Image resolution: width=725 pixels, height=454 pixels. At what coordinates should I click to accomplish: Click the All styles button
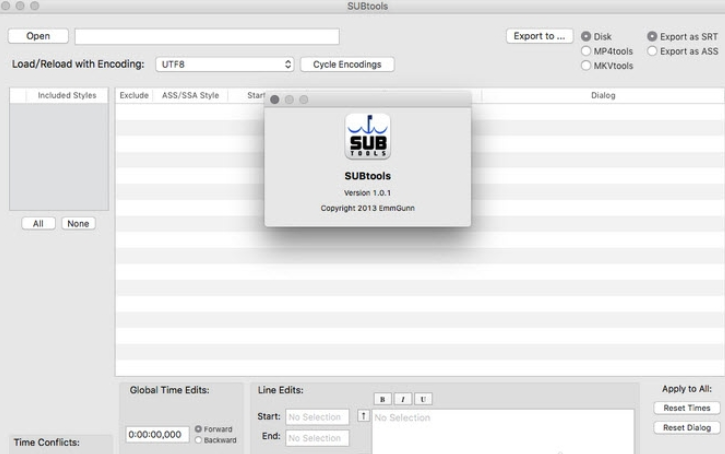tap(38, 223)
